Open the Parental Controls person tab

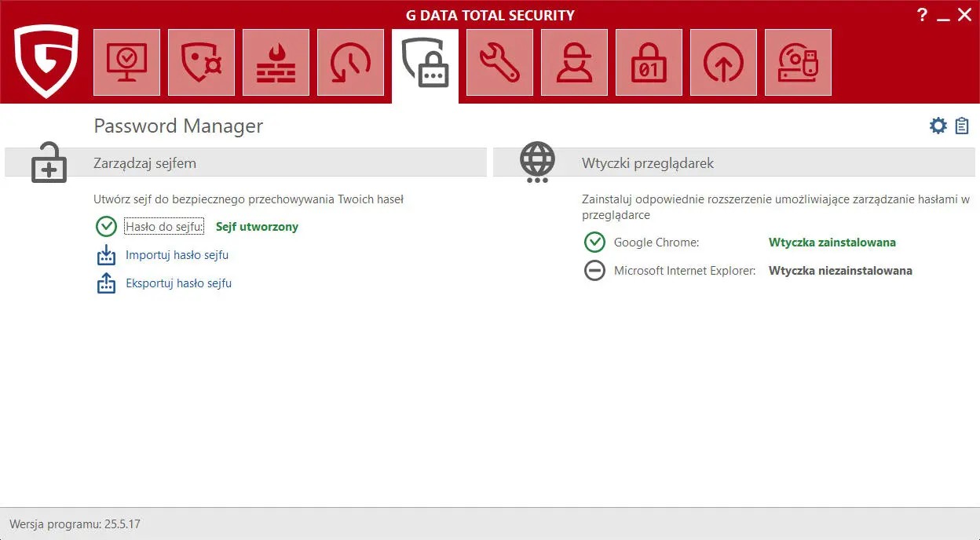[574, 63]
